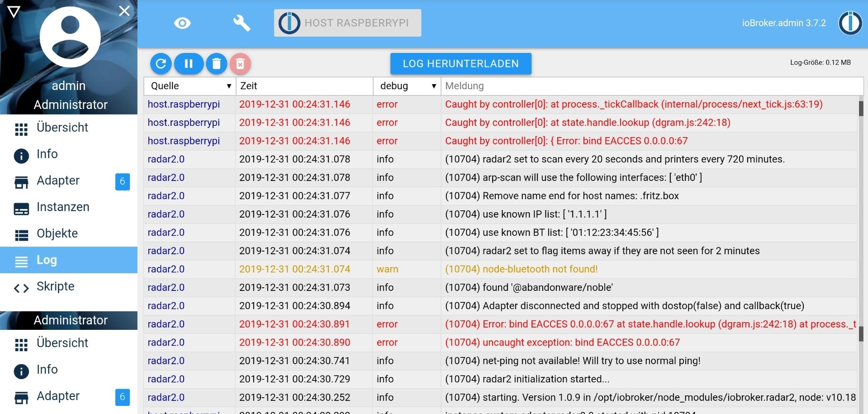Click the Skripte code brackets icon
Screen dimensions: 868x414
point(21,288)
